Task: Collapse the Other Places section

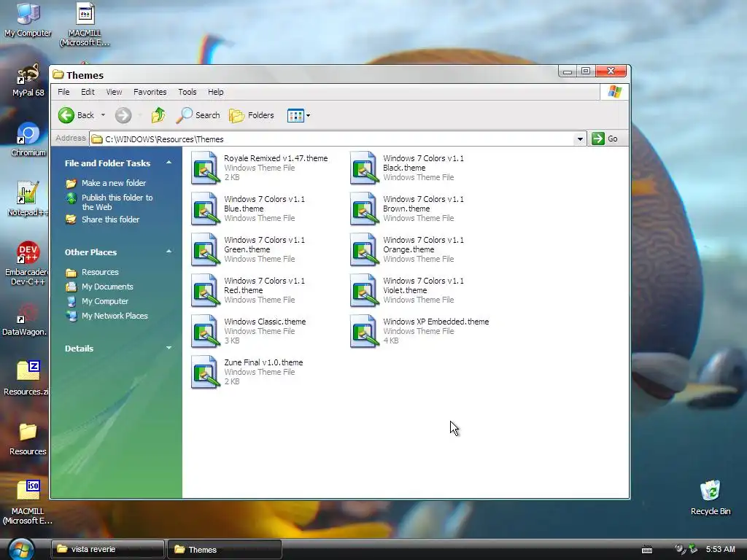Action: coord(169,252)
